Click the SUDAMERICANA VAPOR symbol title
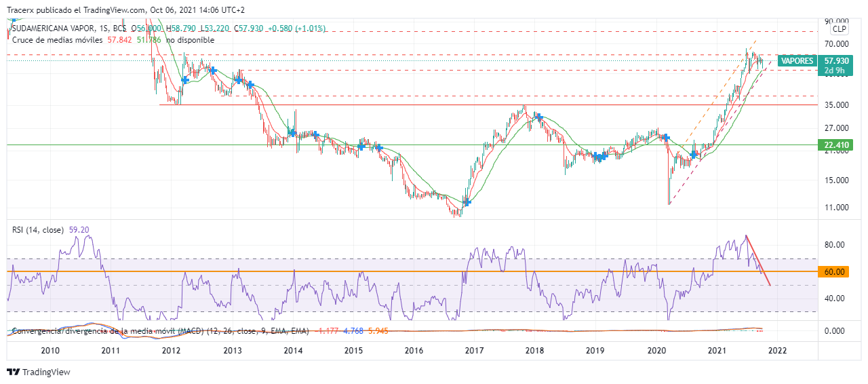Screen dimensions: 868x384 point(54,28)
